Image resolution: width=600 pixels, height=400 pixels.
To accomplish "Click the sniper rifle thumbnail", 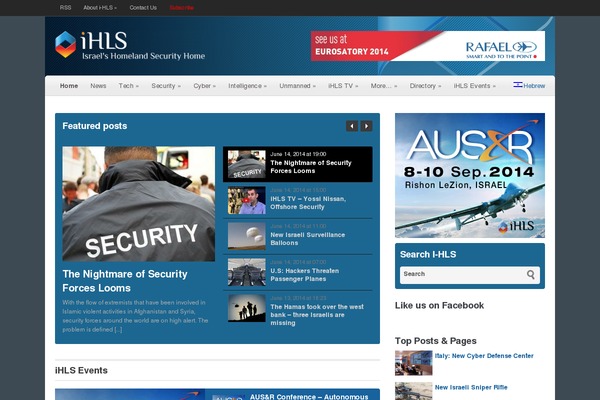I will coord(414,391).
